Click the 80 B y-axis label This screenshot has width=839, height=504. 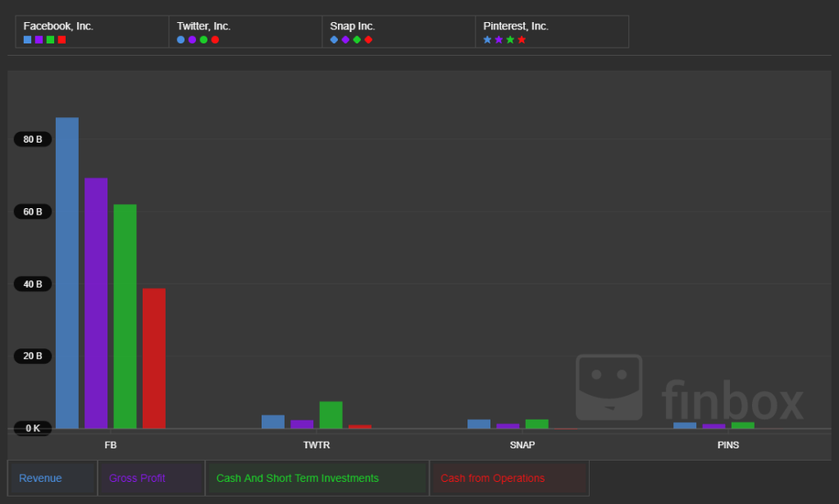click(33, 139)
